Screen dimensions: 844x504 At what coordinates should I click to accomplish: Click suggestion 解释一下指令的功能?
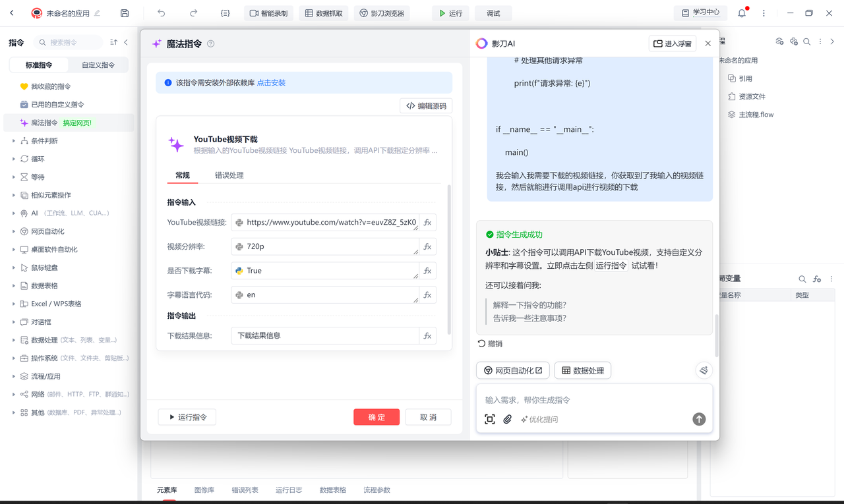point(530,305)
